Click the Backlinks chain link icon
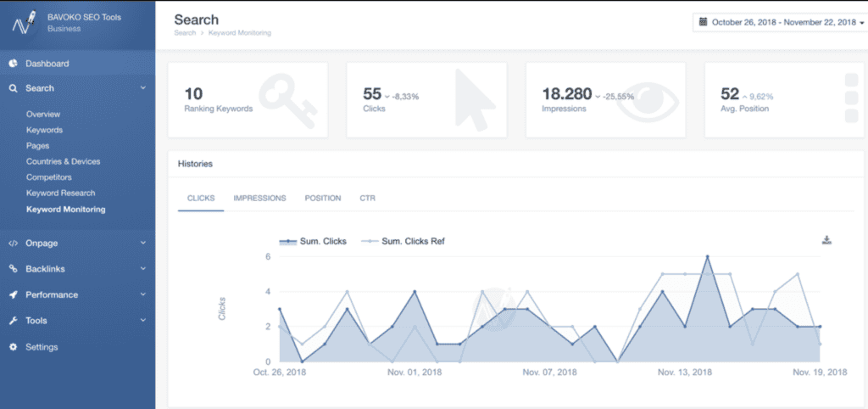Screen dimensions: 868x409 coord(14,269)
